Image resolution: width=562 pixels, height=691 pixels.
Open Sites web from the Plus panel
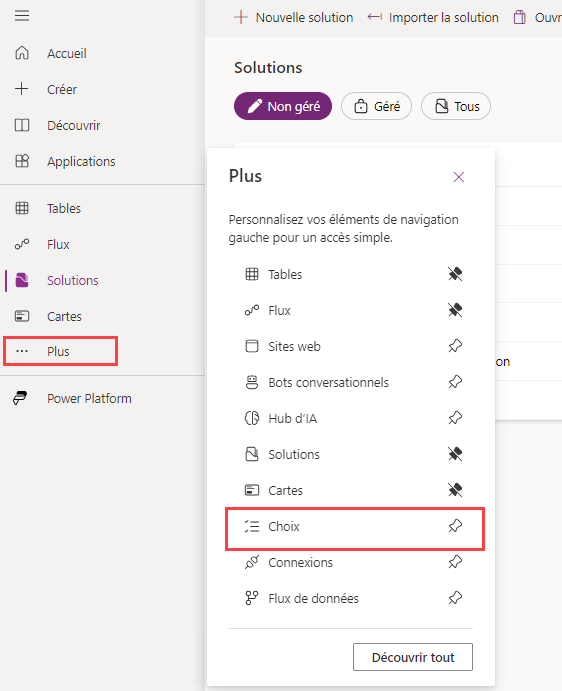click(x=294, y=346)
